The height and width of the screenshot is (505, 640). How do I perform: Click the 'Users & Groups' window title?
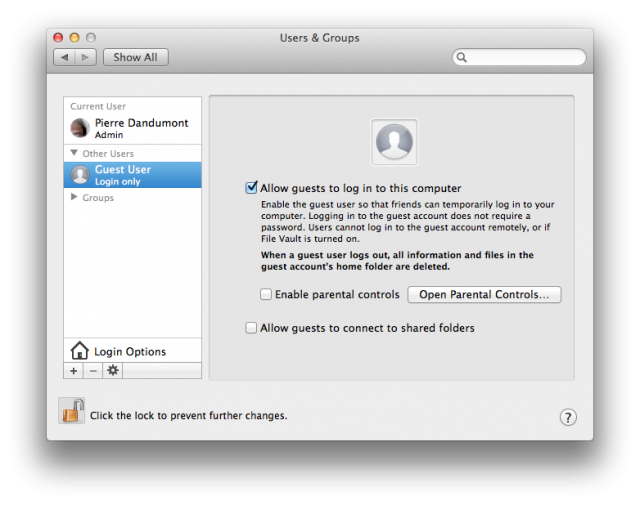click(x=320, y=38)
